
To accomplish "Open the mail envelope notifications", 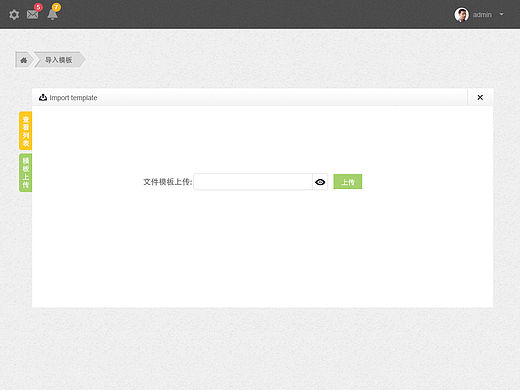I will click(x=33, y=14).
